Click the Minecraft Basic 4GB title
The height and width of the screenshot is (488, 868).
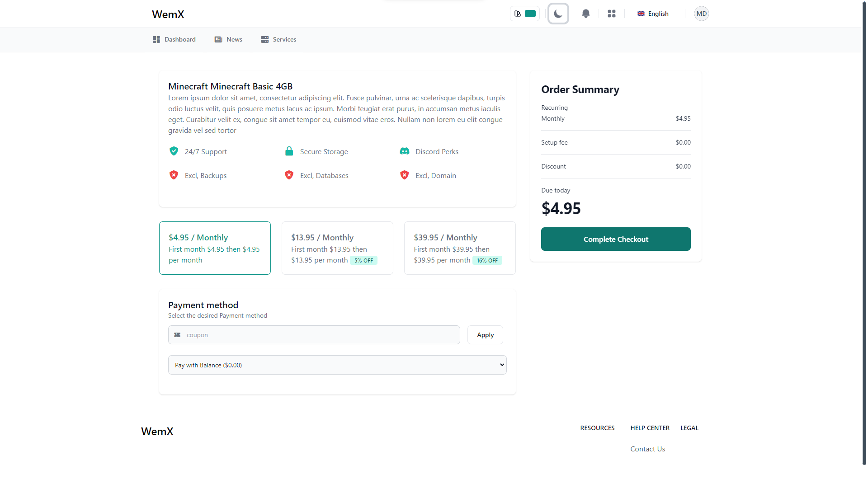point(230,86)
